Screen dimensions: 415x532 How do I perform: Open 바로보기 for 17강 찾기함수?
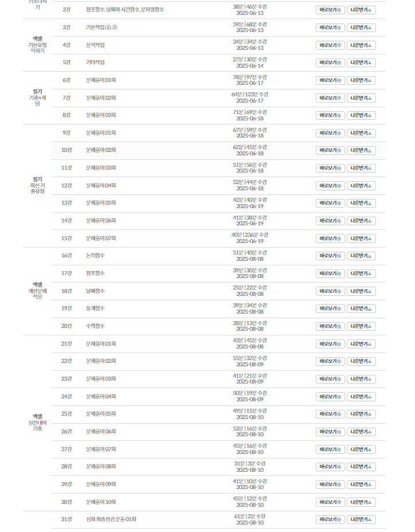[x=330, y=273]
